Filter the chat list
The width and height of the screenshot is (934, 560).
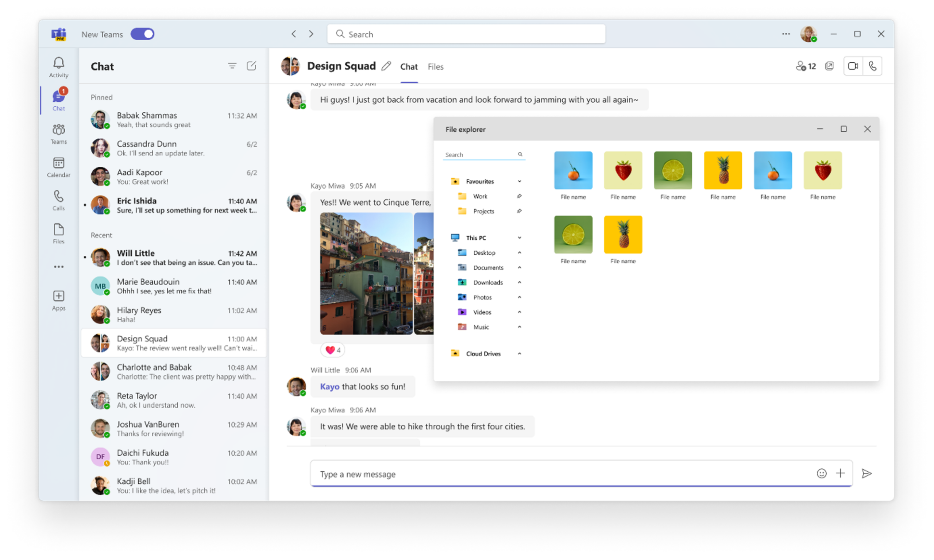coord(232,66)
